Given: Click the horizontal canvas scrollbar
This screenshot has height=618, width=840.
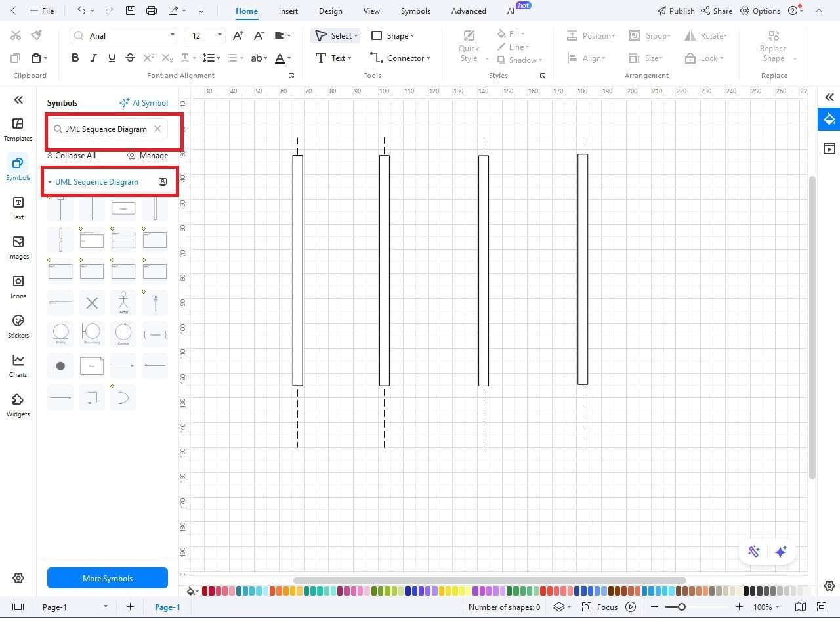Looking at the screenshot, I should (x=490, y=581).
